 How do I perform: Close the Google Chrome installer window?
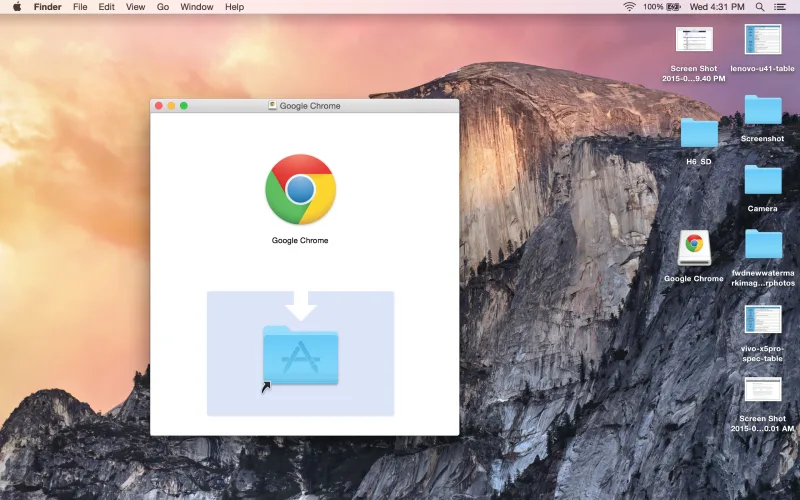pos(159,106)
